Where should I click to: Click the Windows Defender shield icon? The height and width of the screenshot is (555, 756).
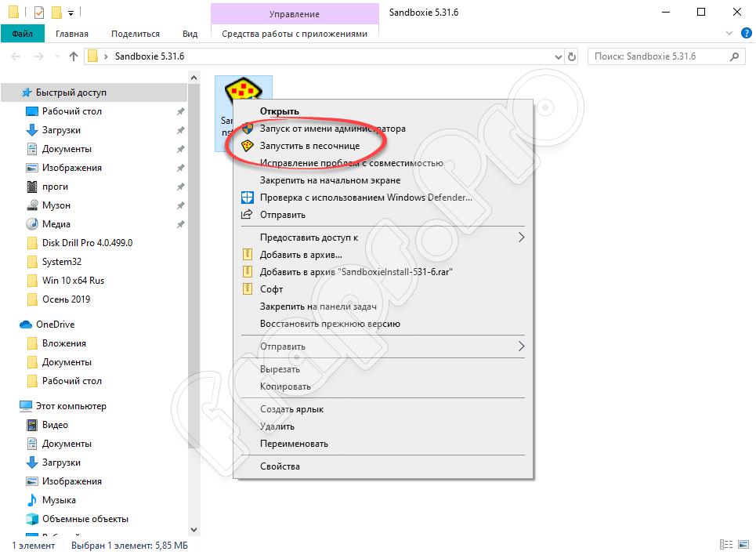coord(247,198)
